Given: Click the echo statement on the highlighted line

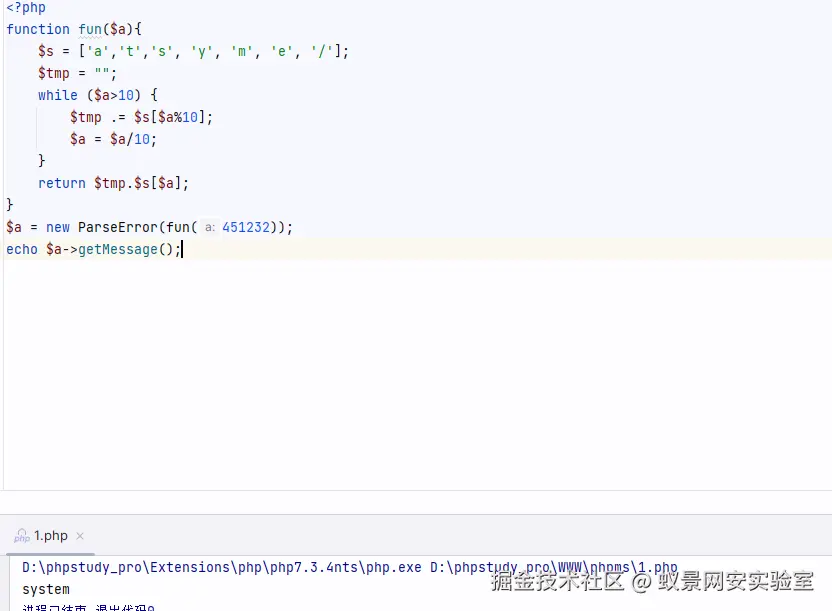Looking at the screenshot, I should [x=22, y=249].
